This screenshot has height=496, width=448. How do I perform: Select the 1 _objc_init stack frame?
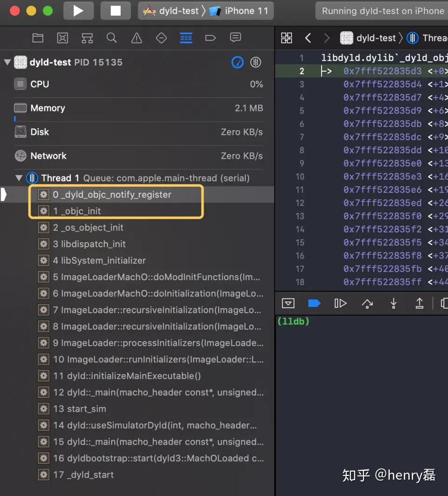pyautogui.click(x=77, y=211)
